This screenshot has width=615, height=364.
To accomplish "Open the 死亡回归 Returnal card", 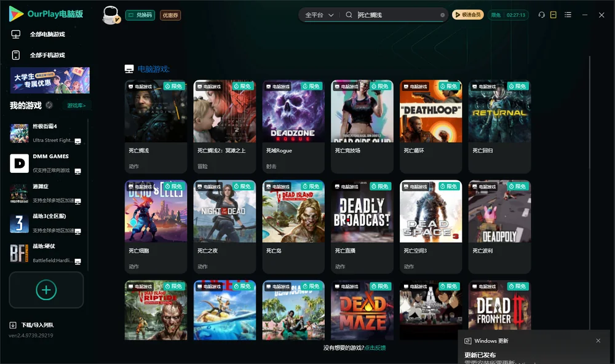I will pos(499,127).
